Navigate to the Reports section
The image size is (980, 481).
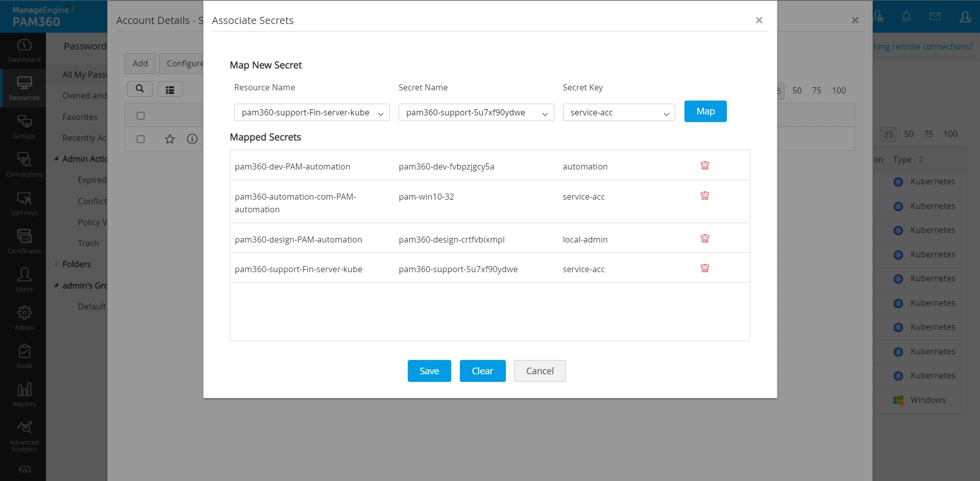pyautogui.click(x=24, y=395)
